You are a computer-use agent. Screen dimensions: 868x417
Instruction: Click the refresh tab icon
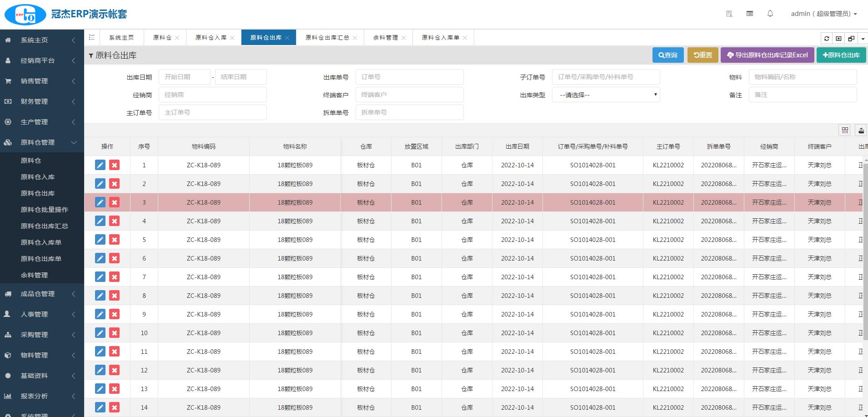coord(826,39)
